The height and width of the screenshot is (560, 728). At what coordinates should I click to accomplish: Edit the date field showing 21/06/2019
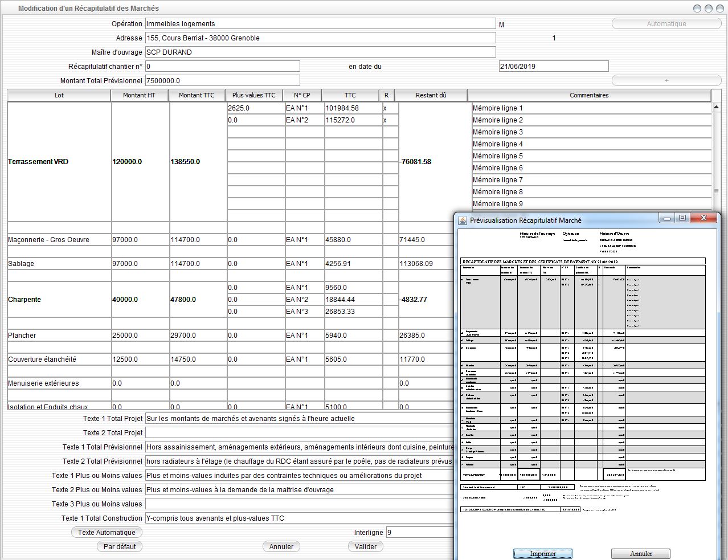pos(554,67)
